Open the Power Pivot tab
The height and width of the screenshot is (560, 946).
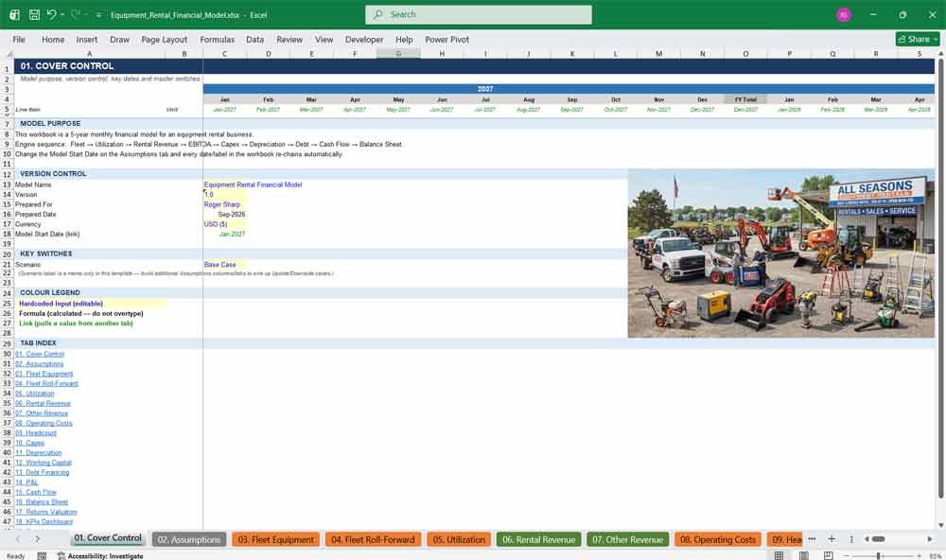447,39
